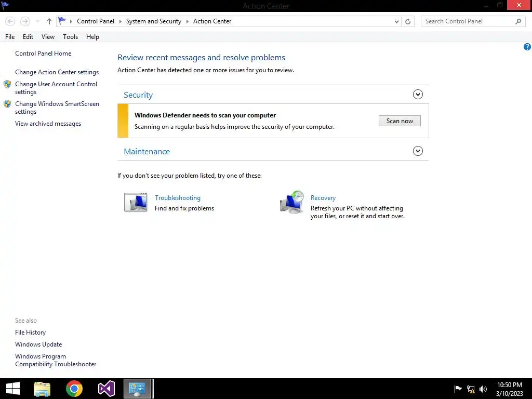The height and width of the screenshot is (399, 532).
Task: Click the Security section heading
Action: pyautogui.click(x=138, y=95)
